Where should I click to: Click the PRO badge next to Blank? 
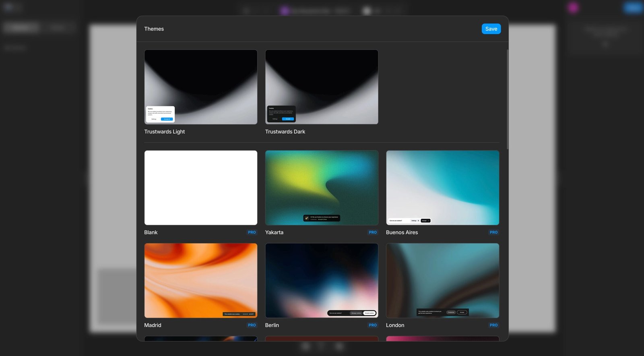[252, 232]
